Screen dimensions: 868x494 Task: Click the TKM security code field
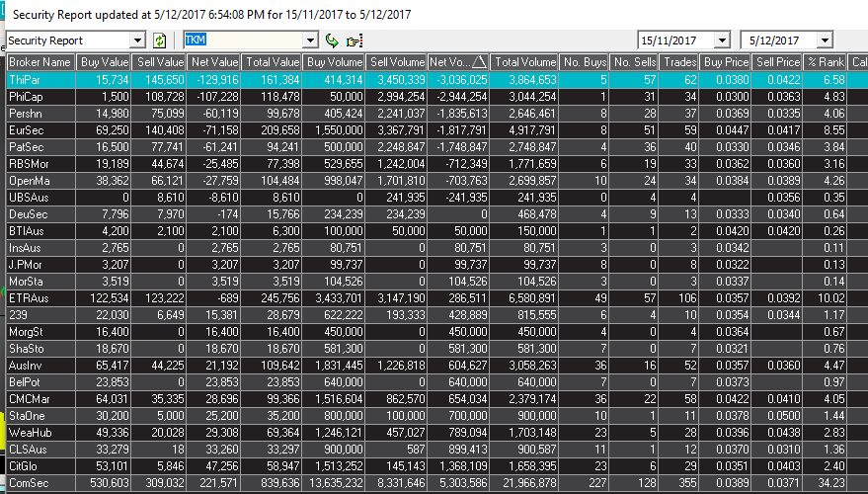pyautogui.click(x=244, y=41)
